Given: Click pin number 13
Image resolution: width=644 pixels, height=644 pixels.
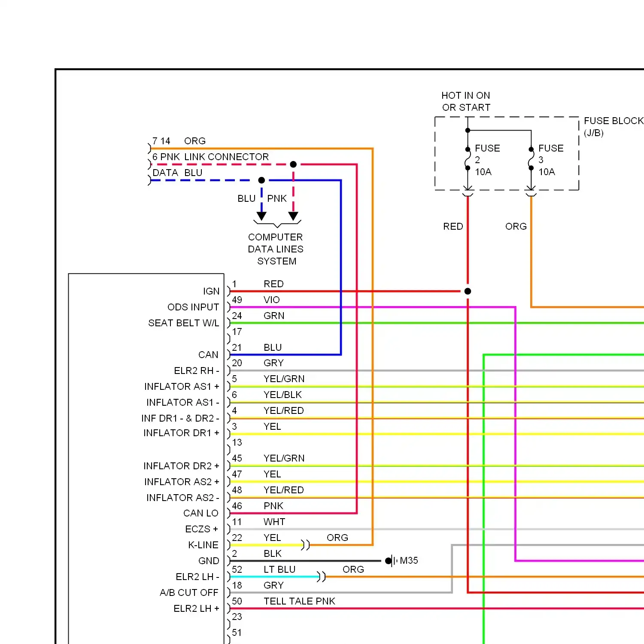Looking at the screenshot, I should (x=237, y=442).
